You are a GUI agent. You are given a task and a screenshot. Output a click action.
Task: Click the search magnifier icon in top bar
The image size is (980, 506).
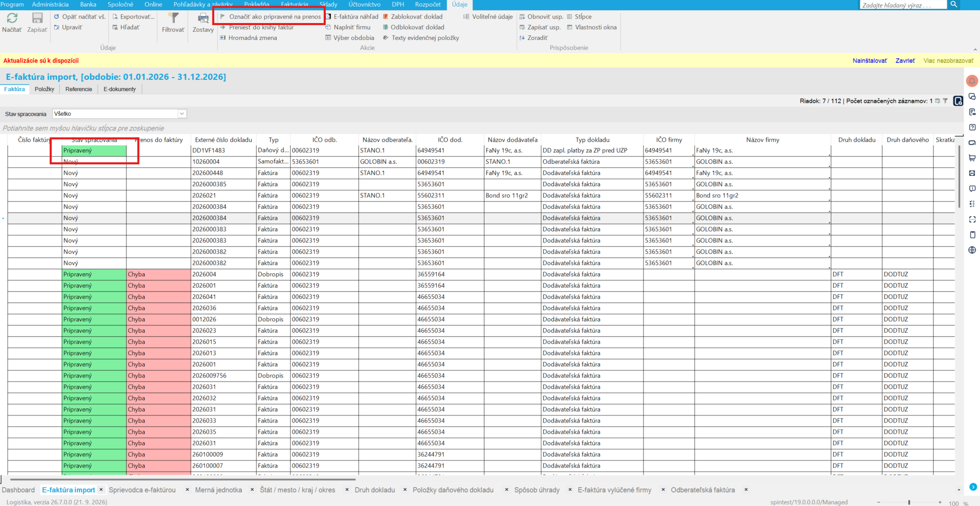pyautogui.click(x=954, y=4)
